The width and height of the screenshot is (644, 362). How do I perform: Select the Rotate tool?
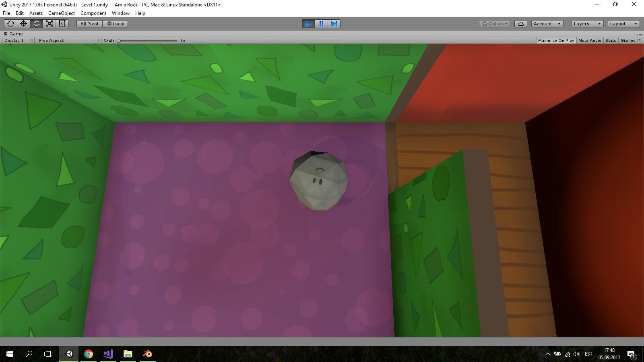click(x=36, y=24)
